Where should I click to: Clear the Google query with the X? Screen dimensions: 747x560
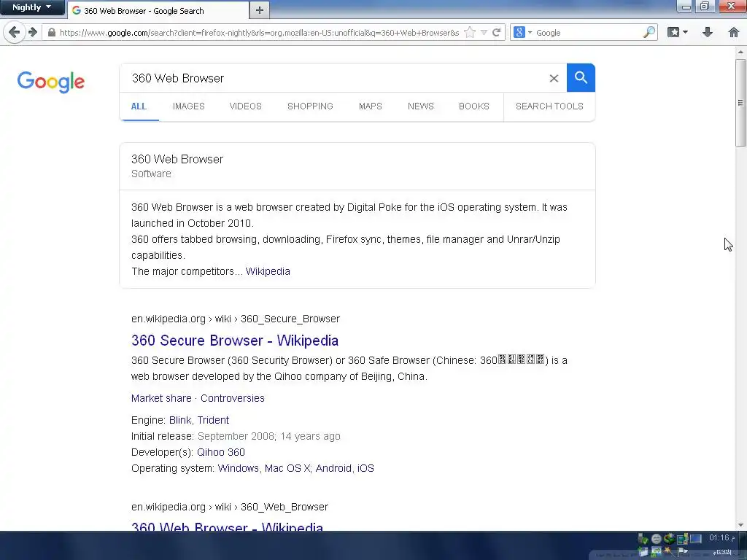(x=554, y=78)
